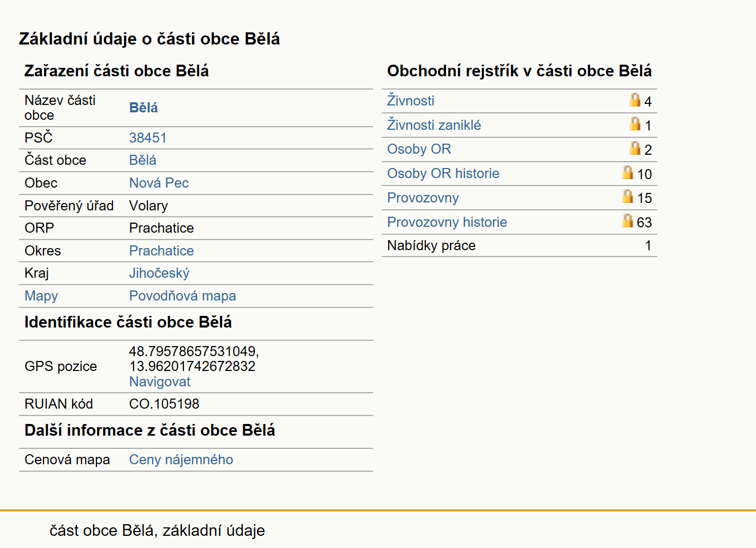Click the lock icon in Živnosti zaniklé row

(635, 123)
